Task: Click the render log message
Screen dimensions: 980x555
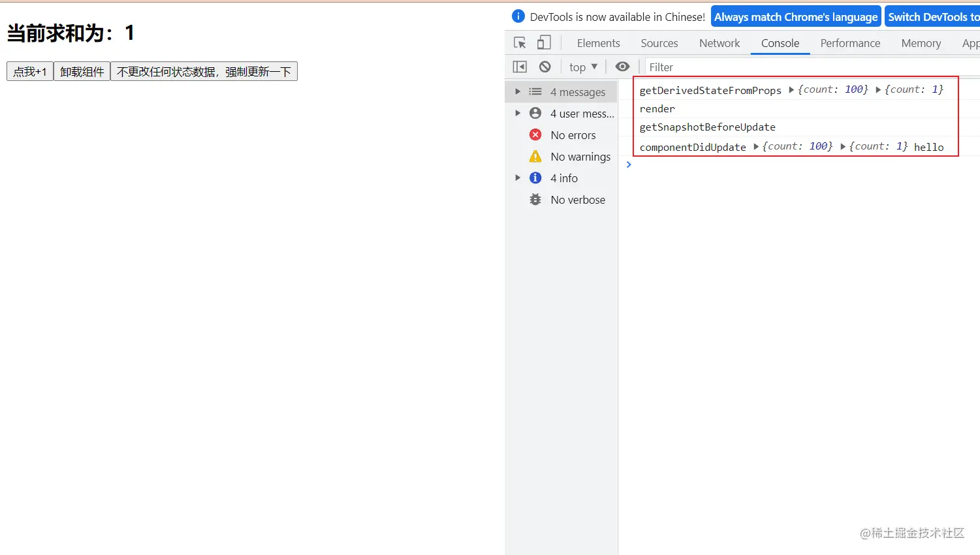Action: point(657,108)
